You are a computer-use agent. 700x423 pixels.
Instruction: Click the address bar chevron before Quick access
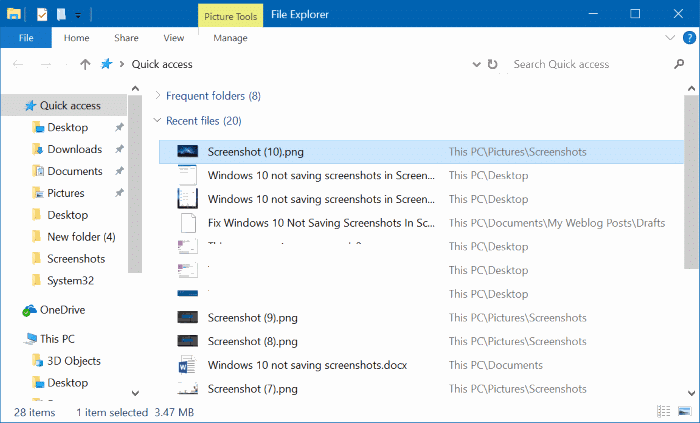[x=121, y=64]
